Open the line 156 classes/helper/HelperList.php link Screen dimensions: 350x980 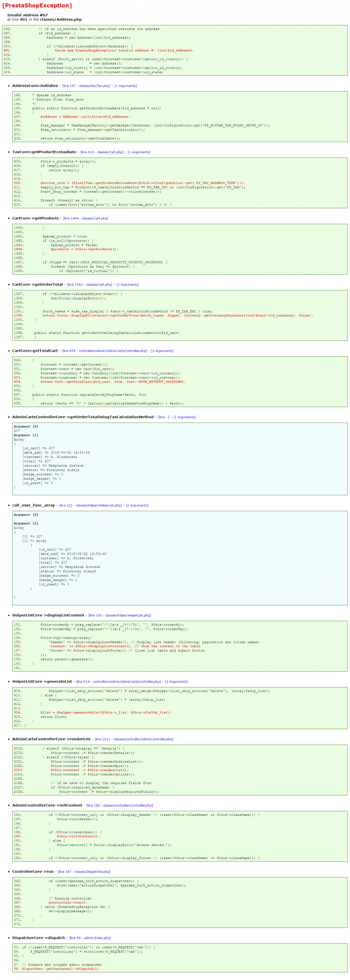tap(120, 615)
